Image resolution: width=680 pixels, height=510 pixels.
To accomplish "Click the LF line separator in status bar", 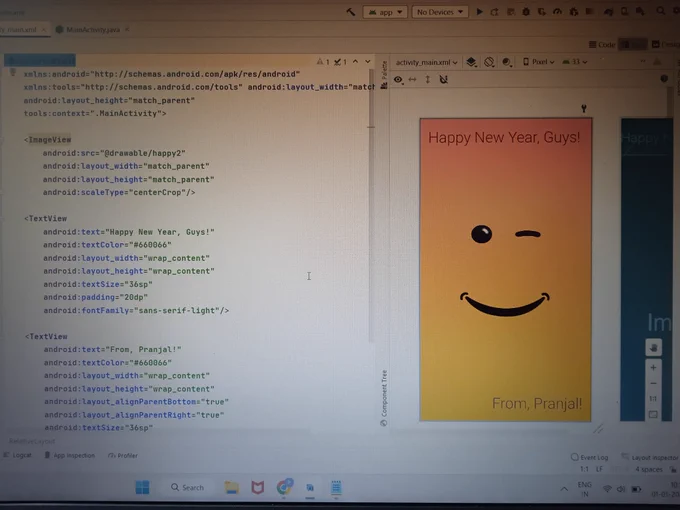I will [599, 469].
